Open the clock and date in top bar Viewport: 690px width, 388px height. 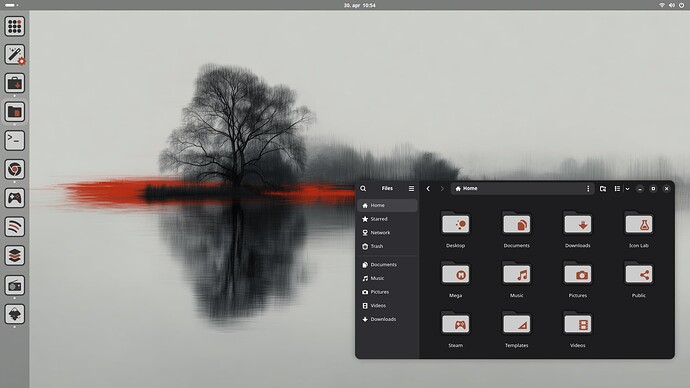pyautogui.click(x=360, y=5)
